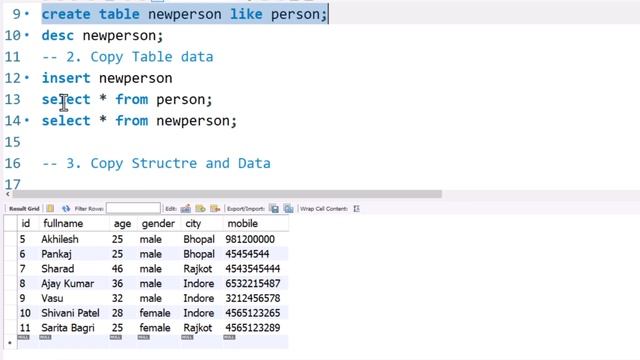
Task: Click the delete selected rows icon
Action: 215,209
